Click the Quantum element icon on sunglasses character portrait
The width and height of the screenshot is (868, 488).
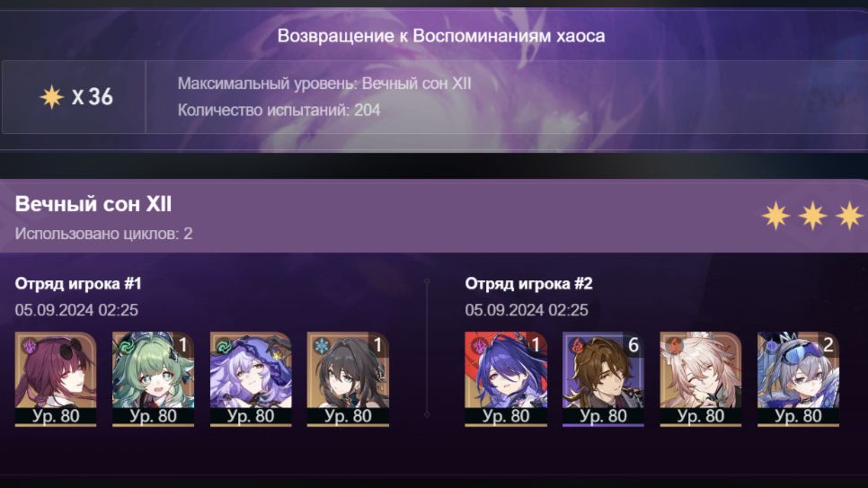pyautogui.click(x=28, y=347)
